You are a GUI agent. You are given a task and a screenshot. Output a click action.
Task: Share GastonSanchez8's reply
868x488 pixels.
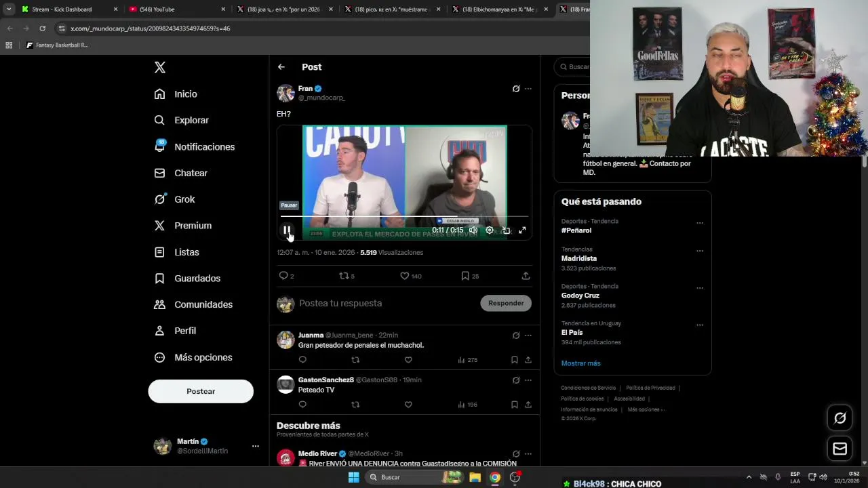pos(528,405)
